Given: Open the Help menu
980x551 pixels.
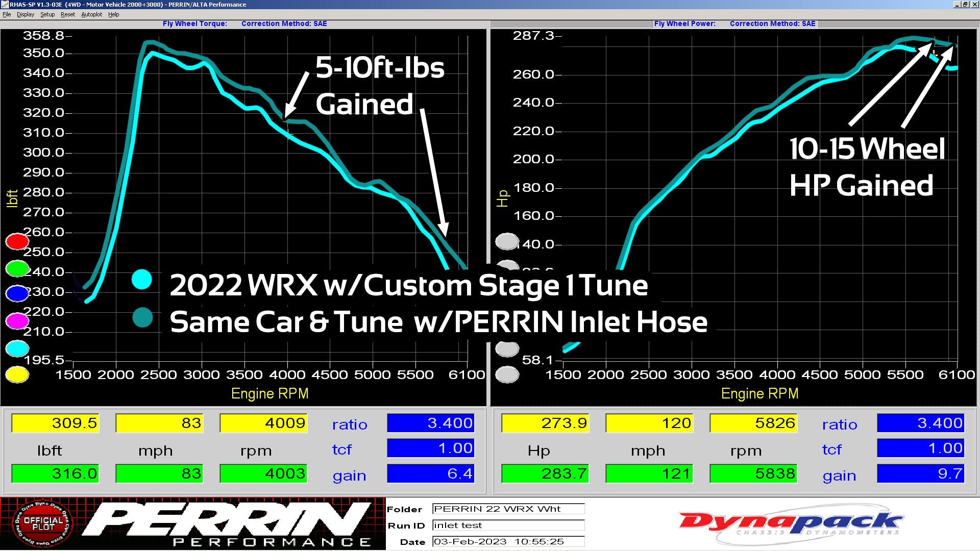Looking at the screenshot, I should click(114, 14).
